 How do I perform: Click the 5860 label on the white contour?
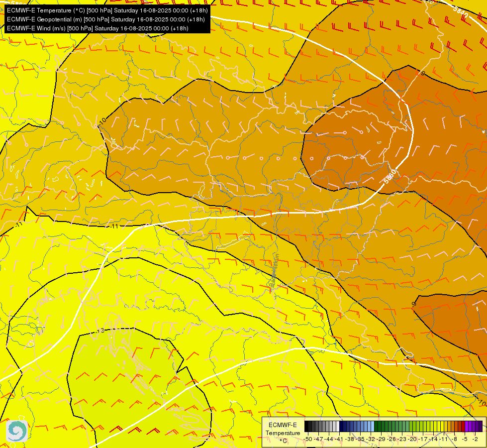[x=390, y=176]
